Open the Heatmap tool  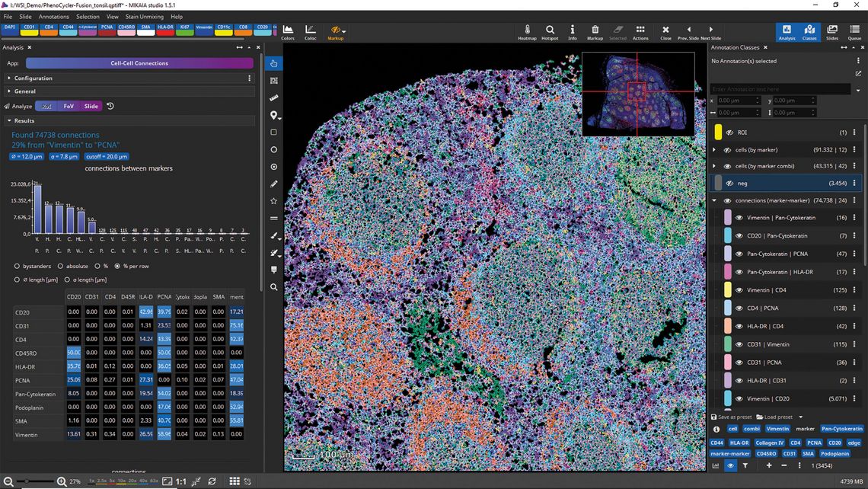(x=527, y=32)
